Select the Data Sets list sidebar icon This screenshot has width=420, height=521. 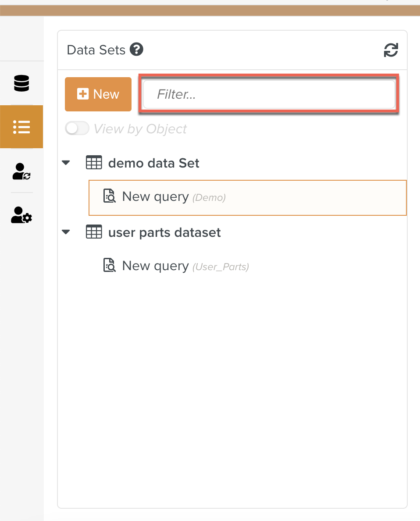(21, 127)
